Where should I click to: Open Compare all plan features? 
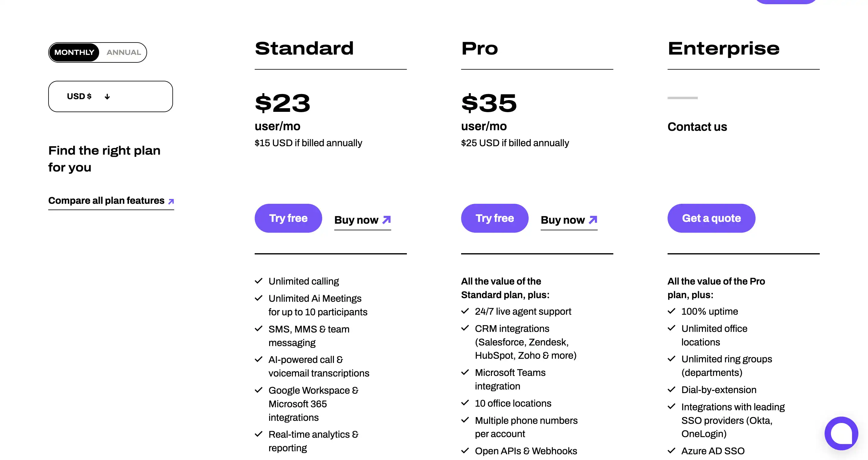[x=105, y=200]
